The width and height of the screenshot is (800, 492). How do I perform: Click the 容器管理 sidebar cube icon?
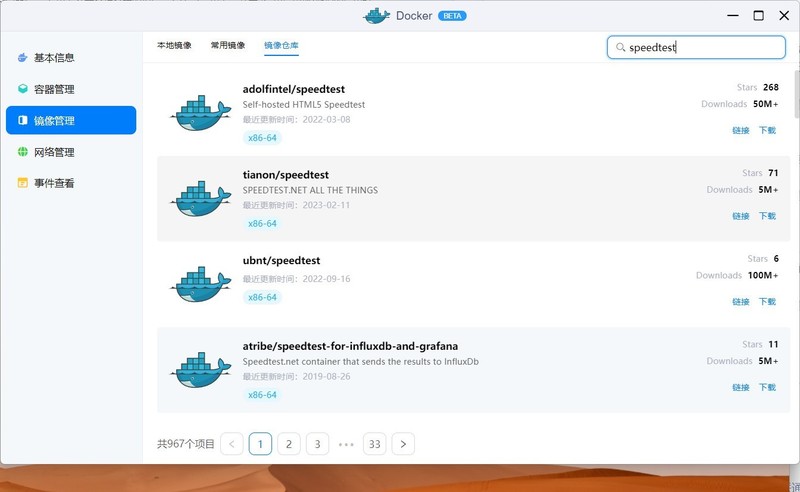[x=22, y=89]
